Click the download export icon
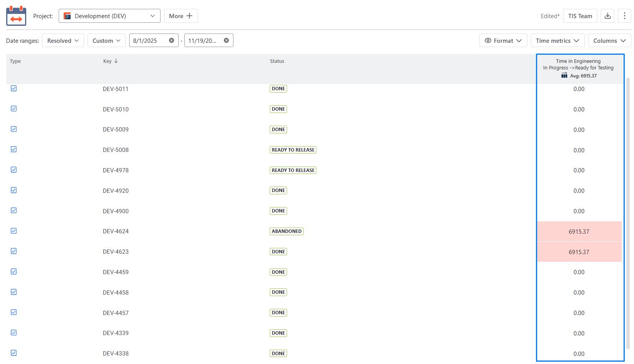This screenshot has height=364, width=634. [607, 16]
